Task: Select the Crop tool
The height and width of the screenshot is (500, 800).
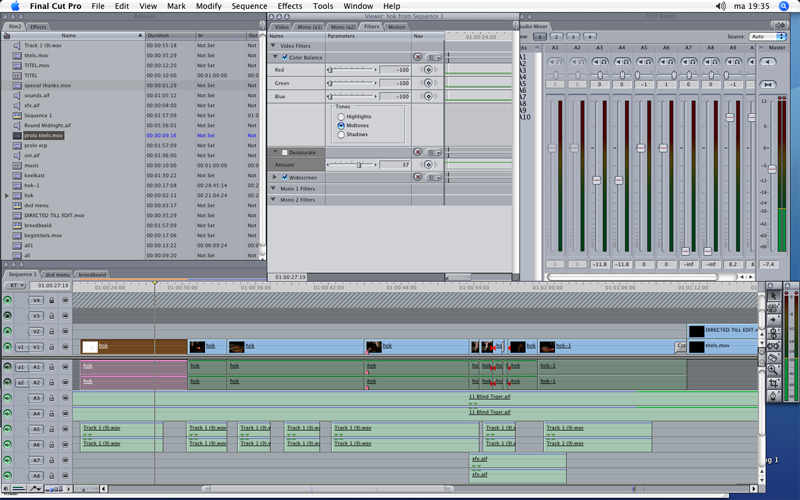Action: [773, 383]
